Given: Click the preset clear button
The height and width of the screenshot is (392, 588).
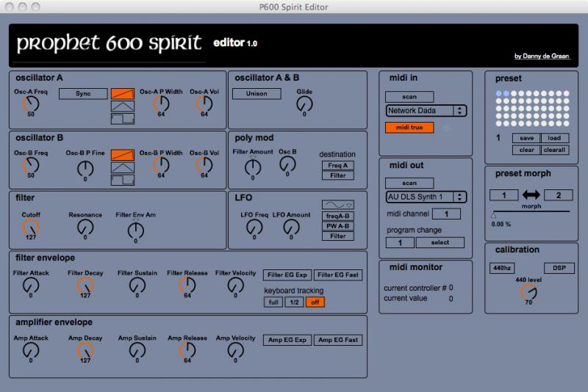Looking at the screenshot, I should coord(526,150).
